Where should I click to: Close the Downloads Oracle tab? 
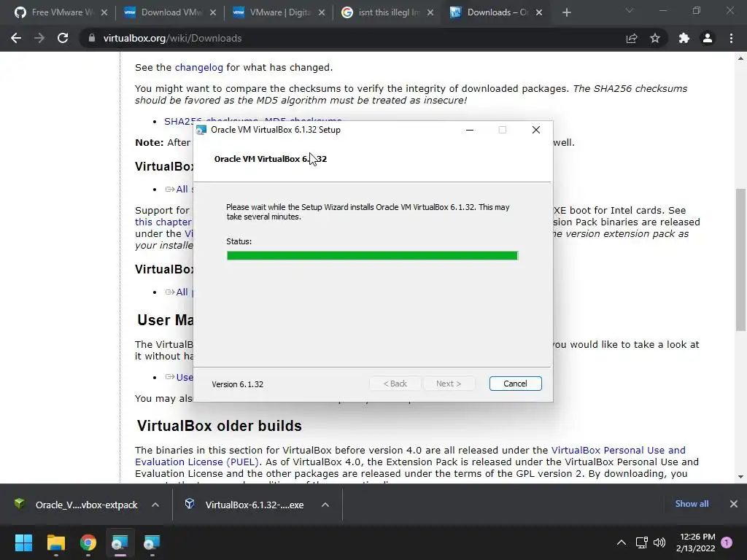(539, 12)
